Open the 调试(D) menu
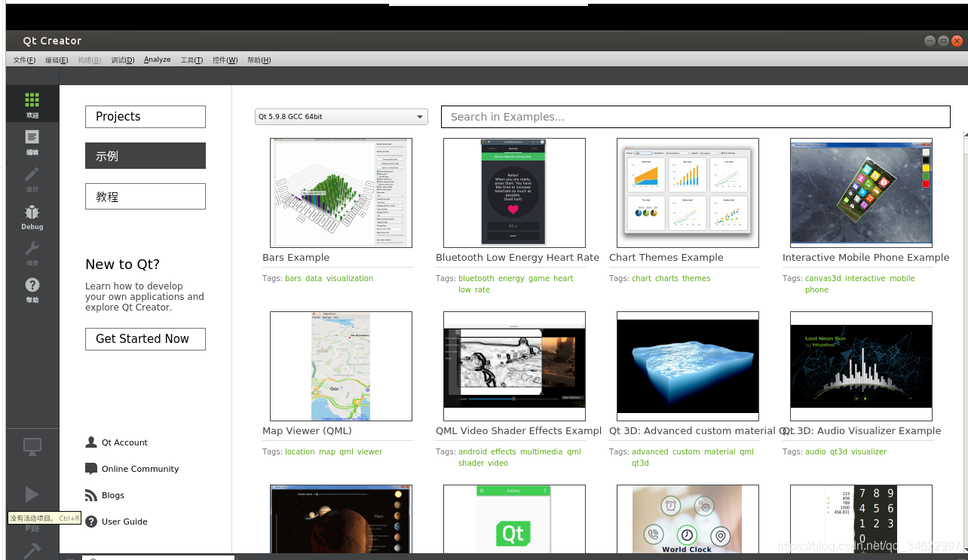This screenshot has width=968, height=560. (122, 60)
